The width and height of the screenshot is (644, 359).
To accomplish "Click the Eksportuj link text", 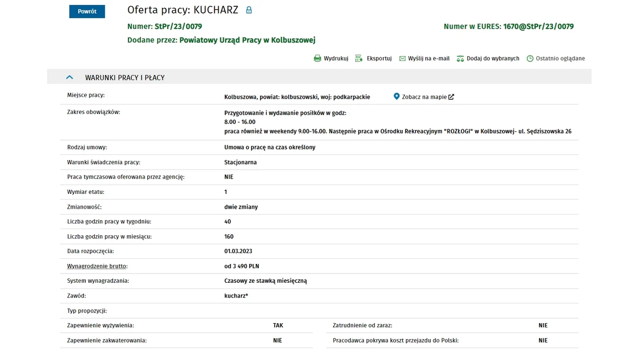I will (x=379, y=58).
